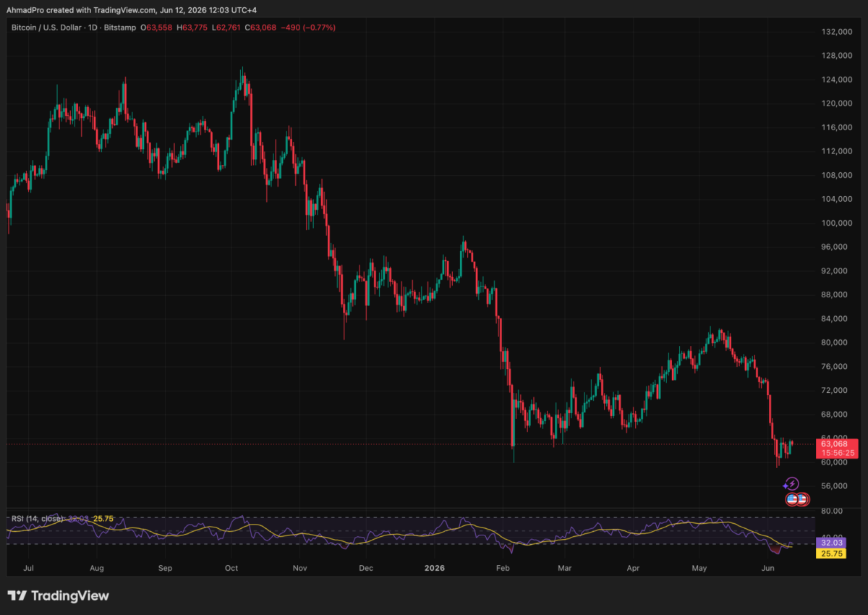Click the 124,000 price axis label
Screen dimensions: 868x615
tap(835, 80)
